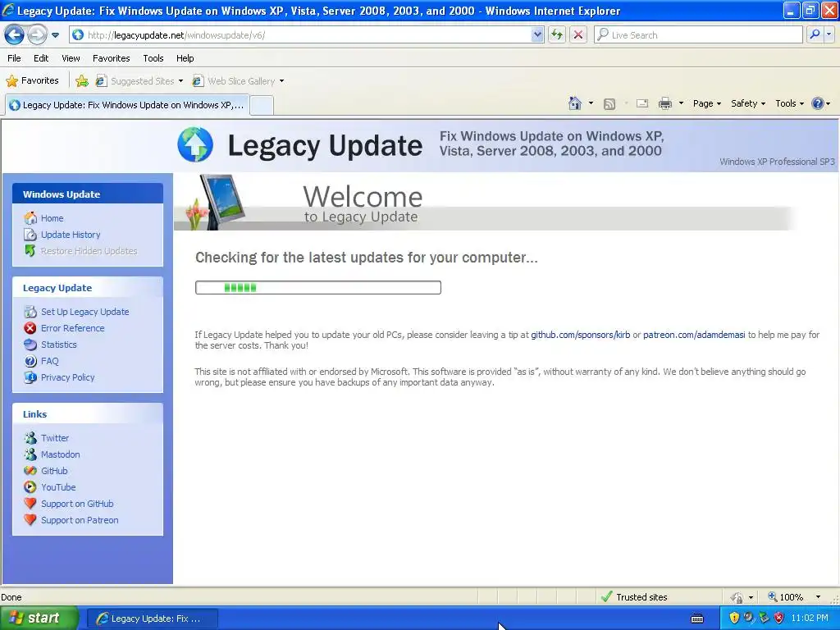Open Home in Windows Update sidebar
The height and width of the screenshot is (630, 840).
click(52, 218)
